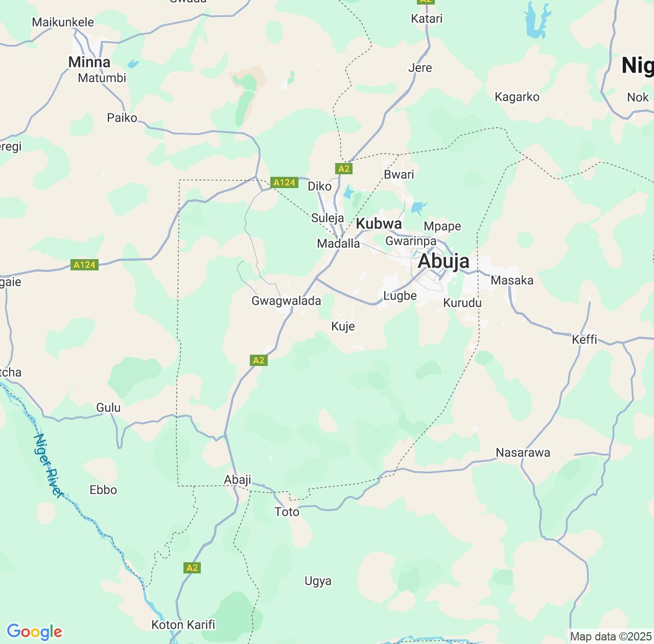The height and width of the screenshot is (644, 654).
Task: Select the Minna city label
Action: click(x=89, y=62)
